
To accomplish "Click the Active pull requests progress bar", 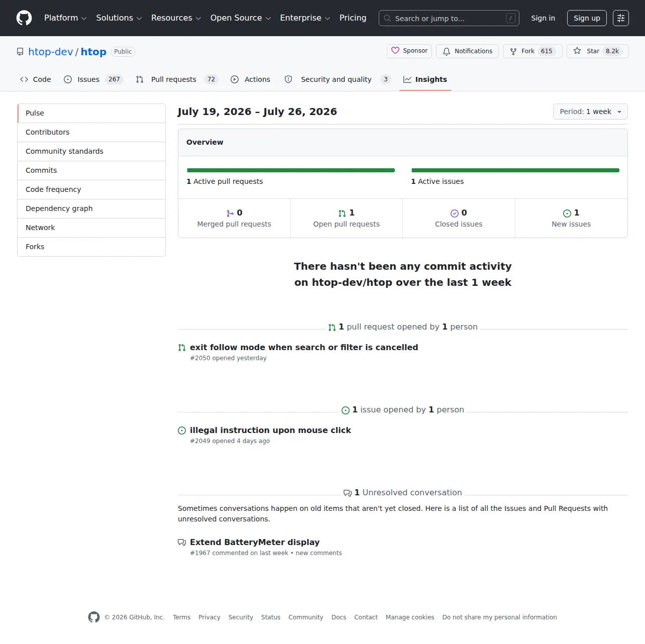I will pyautogui.click(x=291, y=170).
